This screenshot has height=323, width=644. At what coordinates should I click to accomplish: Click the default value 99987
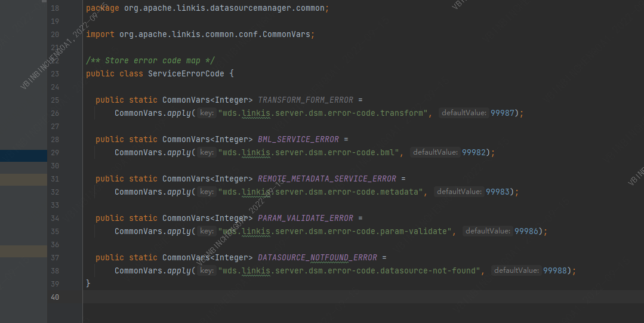503,113
